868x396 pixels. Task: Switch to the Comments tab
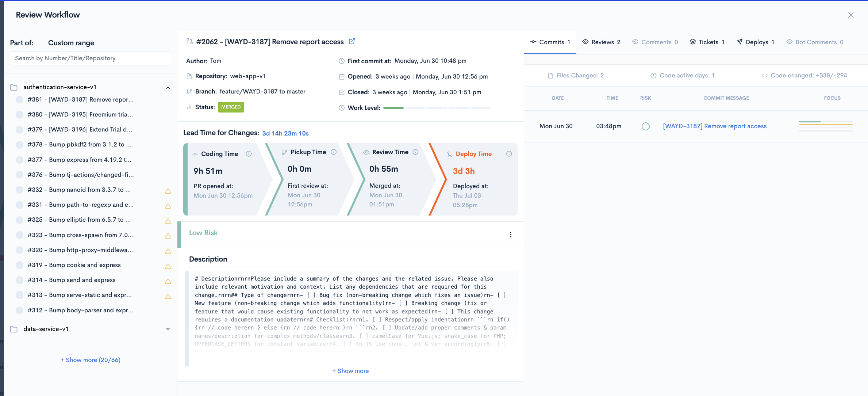(655, 42)
